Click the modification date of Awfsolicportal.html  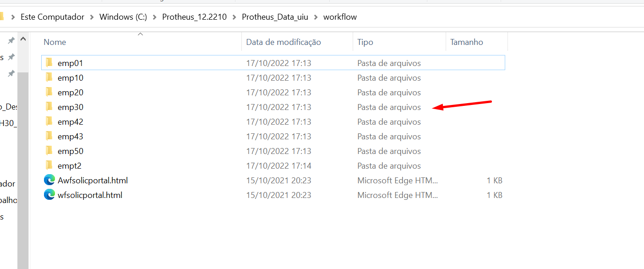278,180
